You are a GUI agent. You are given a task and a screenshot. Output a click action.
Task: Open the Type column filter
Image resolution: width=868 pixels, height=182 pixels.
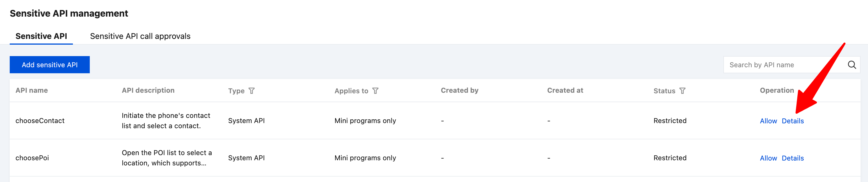point(251,91)
